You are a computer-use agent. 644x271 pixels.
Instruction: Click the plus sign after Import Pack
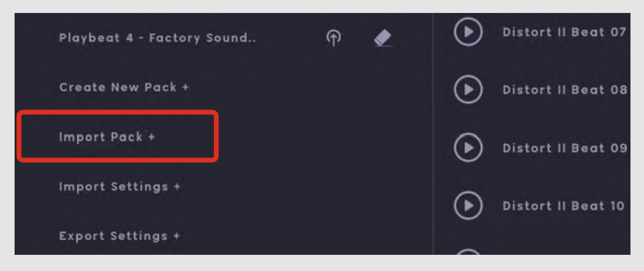click(151, 137)
